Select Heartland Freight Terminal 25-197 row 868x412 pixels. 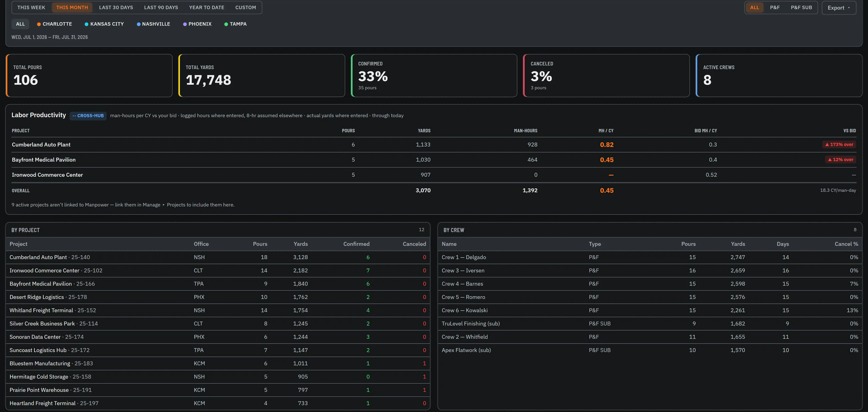218,403
